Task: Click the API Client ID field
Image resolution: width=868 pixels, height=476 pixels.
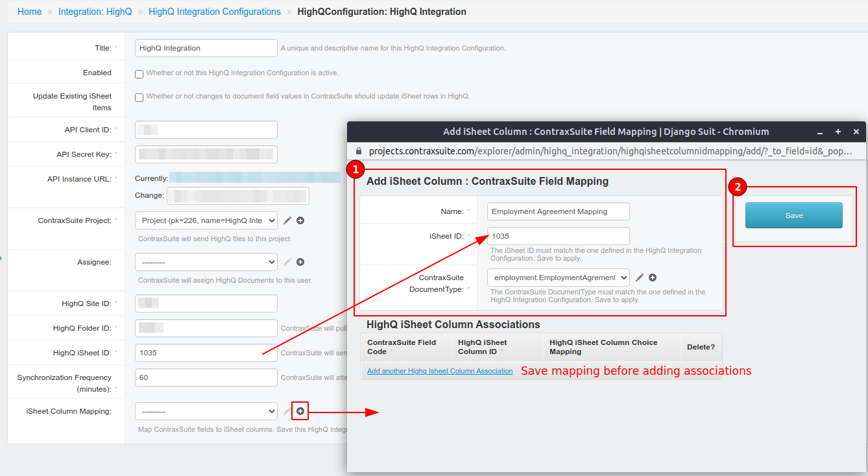Action: pyautogui.click(x=206, y=130)
